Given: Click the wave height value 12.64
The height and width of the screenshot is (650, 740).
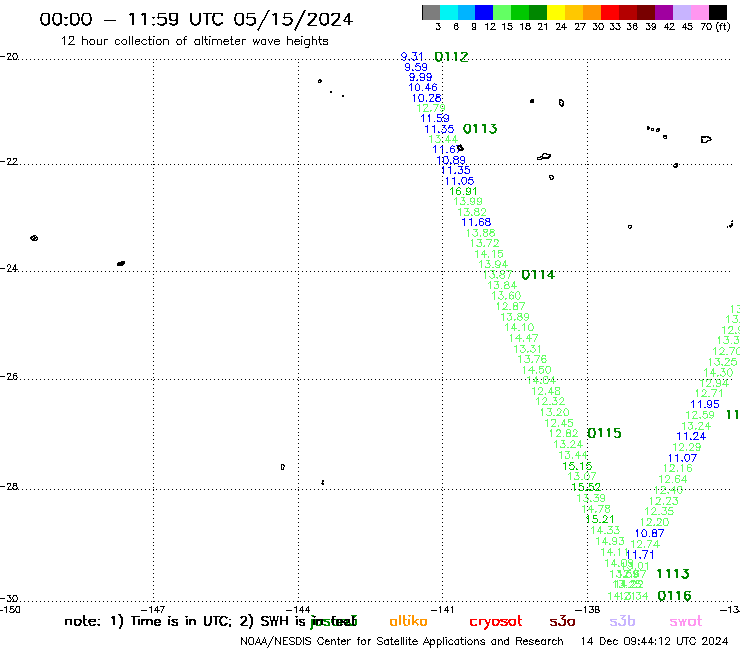Looking at the screenshot, I should (673, 479).
